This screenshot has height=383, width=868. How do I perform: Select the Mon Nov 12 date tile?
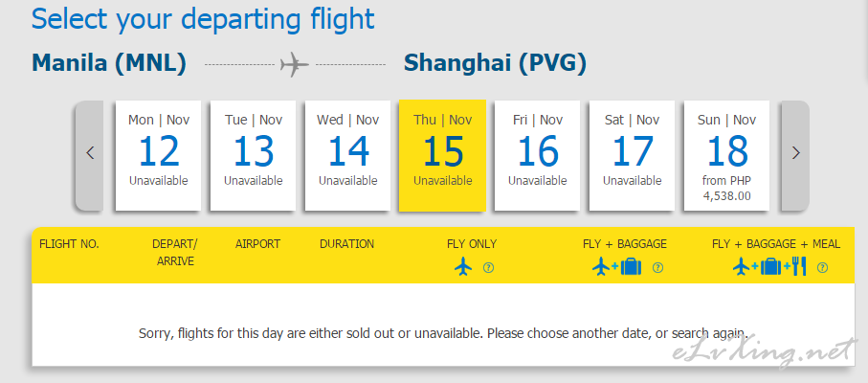click(158, 155)
